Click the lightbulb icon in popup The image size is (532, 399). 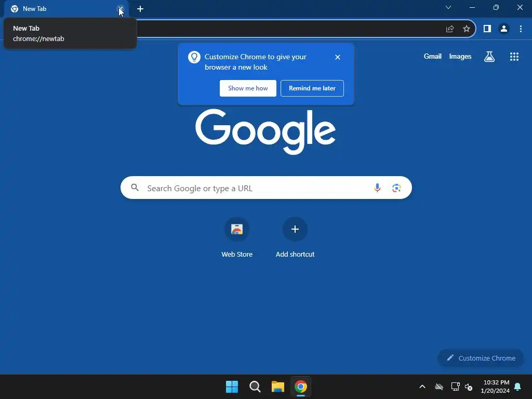point(194,57)
